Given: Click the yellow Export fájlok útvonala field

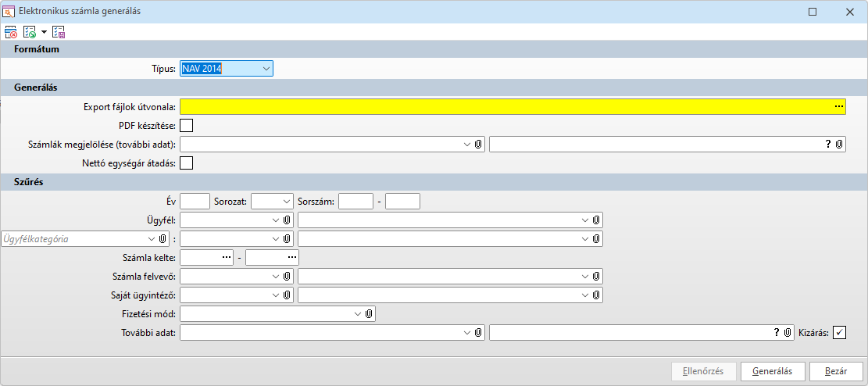Looking at the screenshot, I should [513, 107].
